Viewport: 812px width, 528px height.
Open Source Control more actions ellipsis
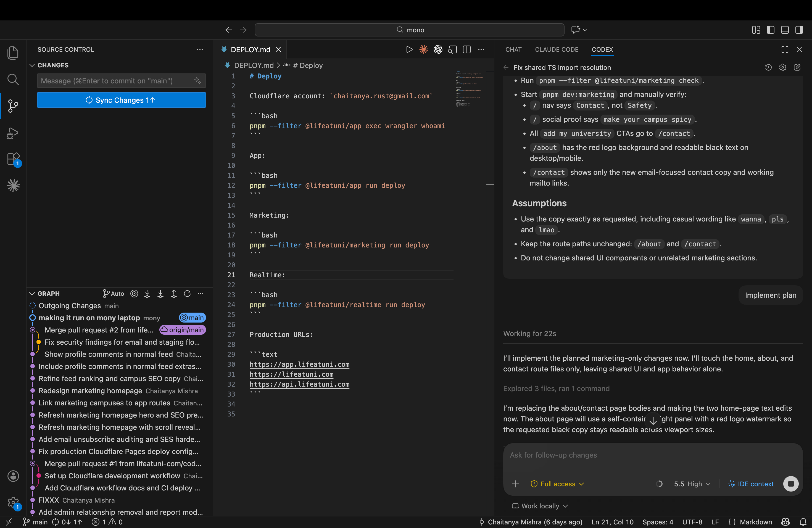tap(200, 49)
